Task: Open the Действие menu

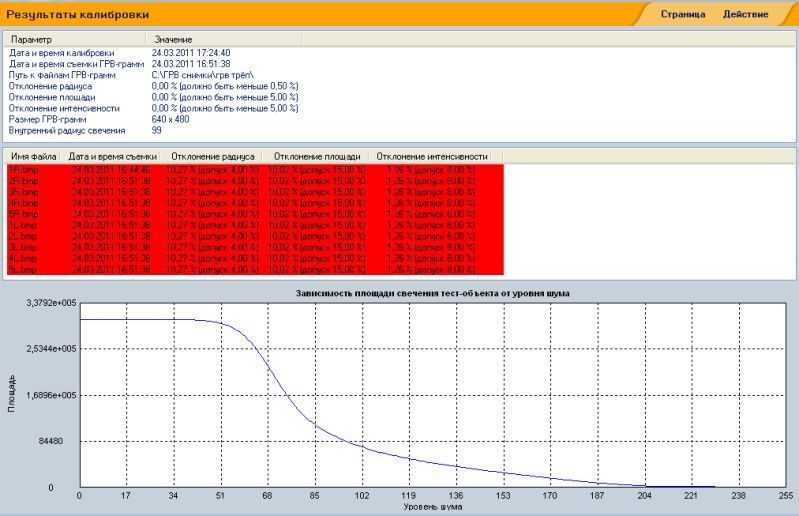Action: click(x=745, y=14)
